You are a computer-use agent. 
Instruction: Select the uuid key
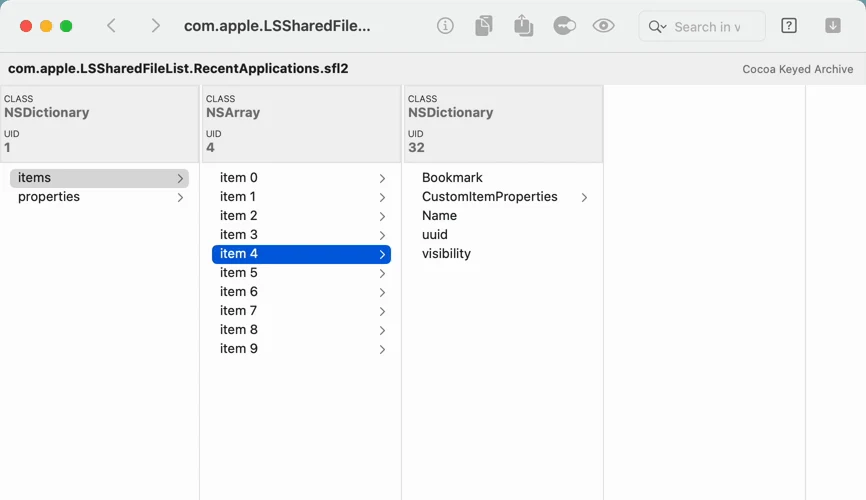click(435, 235)
